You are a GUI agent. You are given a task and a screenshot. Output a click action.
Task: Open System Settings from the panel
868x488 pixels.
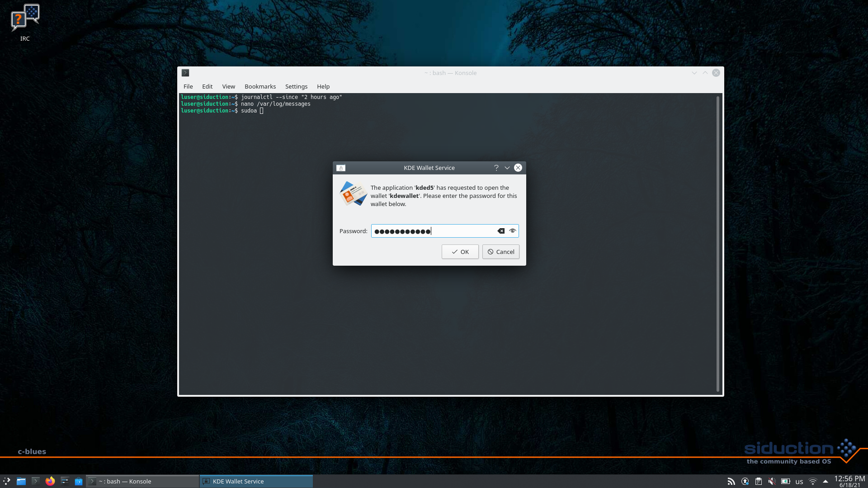point(65,481)
